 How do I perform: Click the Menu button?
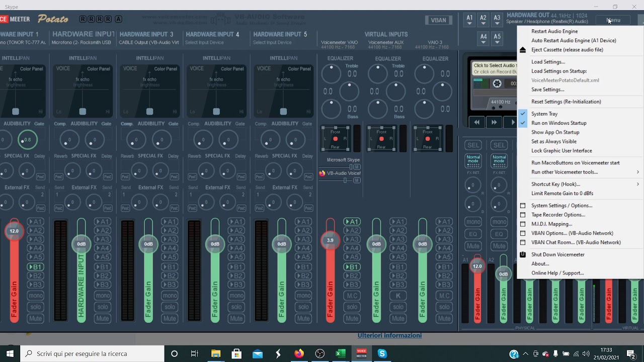pyautogui.click(x=612, y=20)
